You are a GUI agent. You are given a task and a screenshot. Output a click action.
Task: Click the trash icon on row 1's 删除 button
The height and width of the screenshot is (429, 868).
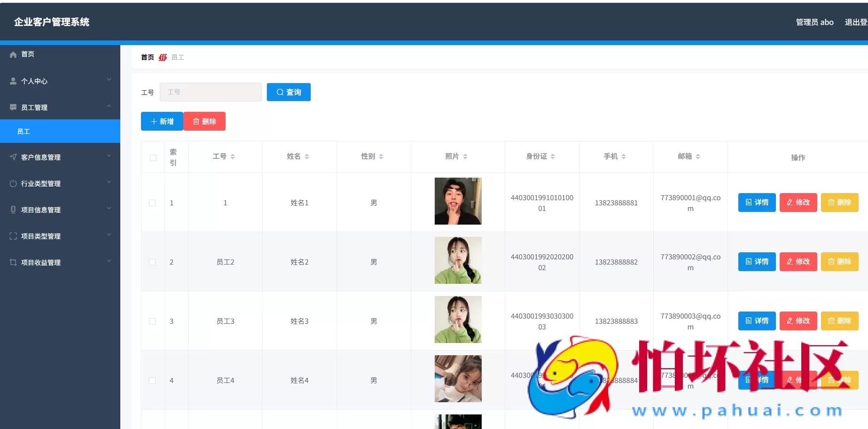point(832,203)
